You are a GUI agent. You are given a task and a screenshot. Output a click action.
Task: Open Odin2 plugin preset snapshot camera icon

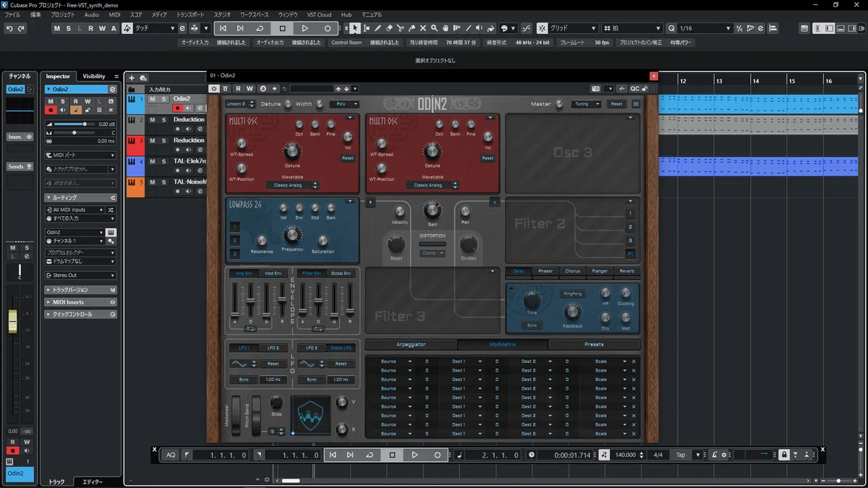(596, 88)
